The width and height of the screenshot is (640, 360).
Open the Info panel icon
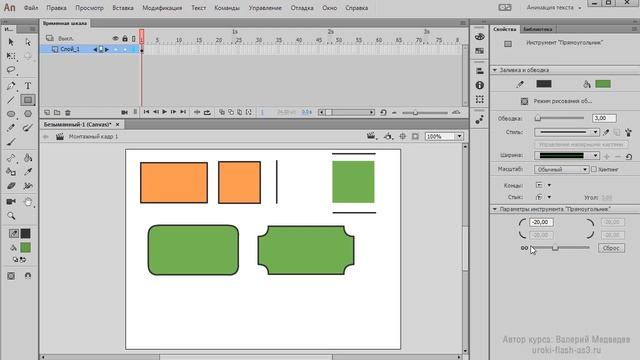[480, 85]
